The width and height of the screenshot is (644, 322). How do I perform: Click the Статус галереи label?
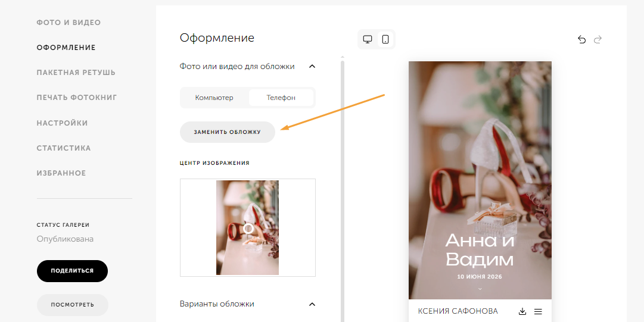coord(63,225)
